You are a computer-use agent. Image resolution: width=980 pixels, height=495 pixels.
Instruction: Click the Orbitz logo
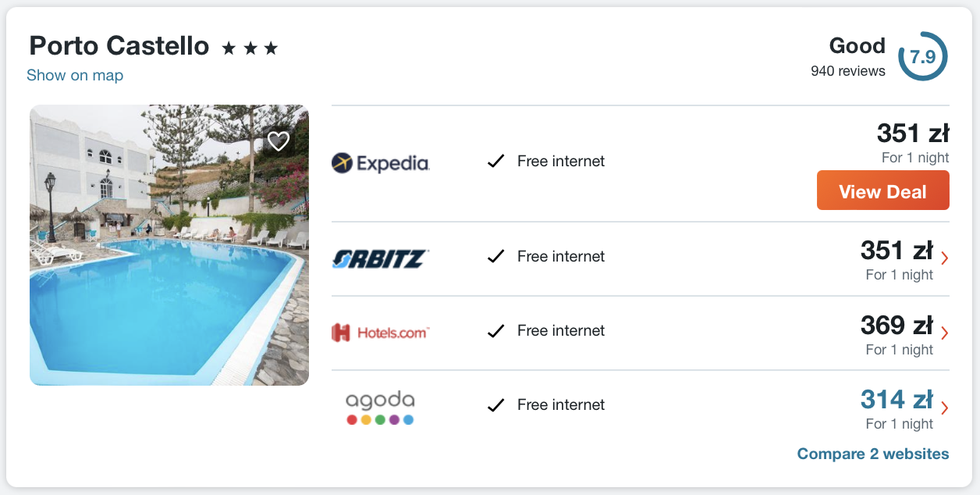pos(381,258)
